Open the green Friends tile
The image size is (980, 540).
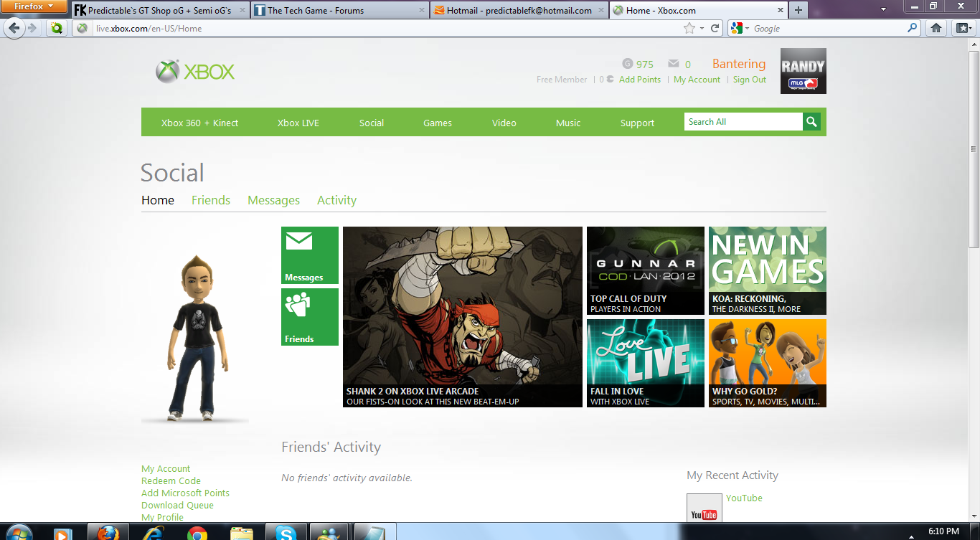310,317
